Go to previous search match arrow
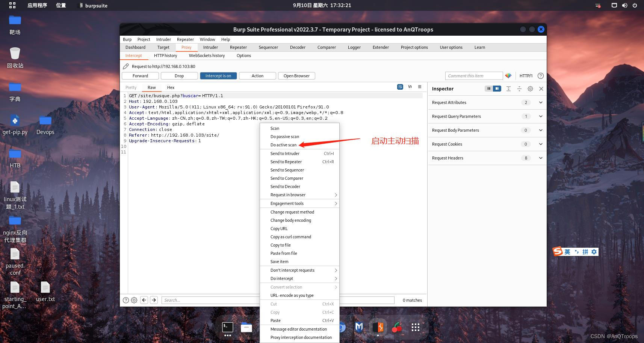Viewport: 644px width, 343px height. [144, 300]
